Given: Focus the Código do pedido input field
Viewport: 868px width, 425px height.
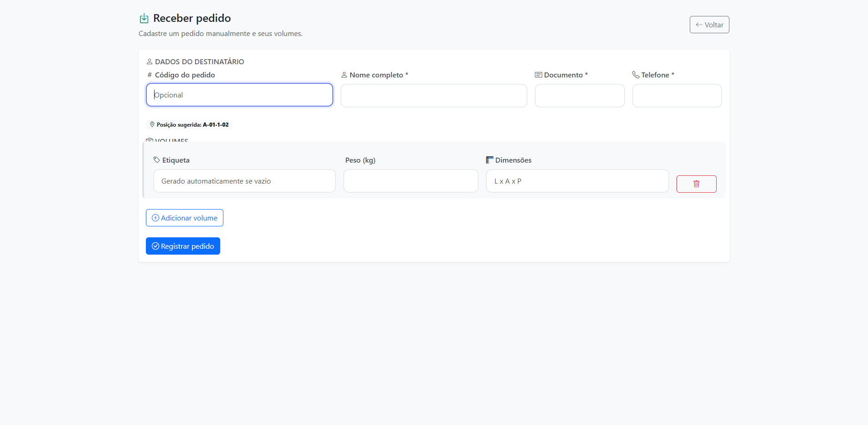Looking at the screenshot, I should pyautogui.click(x=239, y=95).
